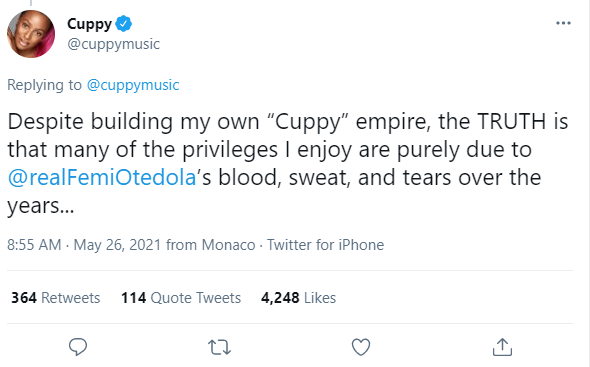The image size is (590, 367).
Task: Like the tweet with heart icon
Action: click(x=361, y=347)
